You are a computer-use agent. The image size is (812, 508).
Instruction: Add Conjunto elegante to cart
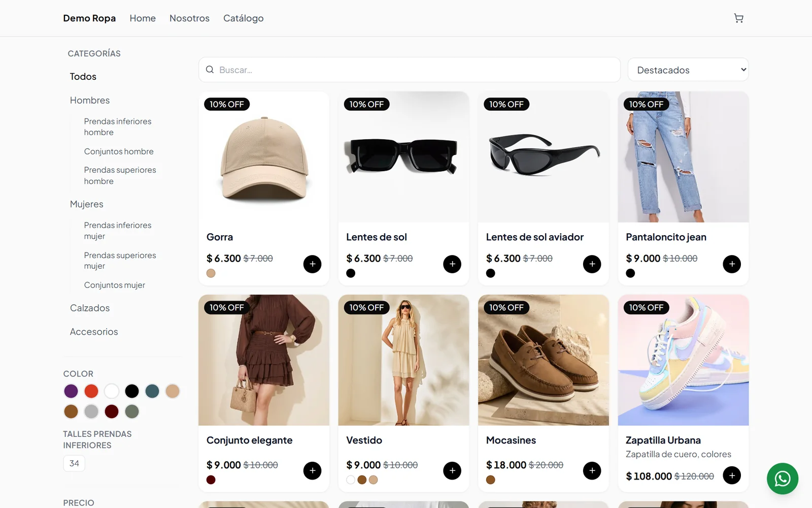click(x=312, y=471)
